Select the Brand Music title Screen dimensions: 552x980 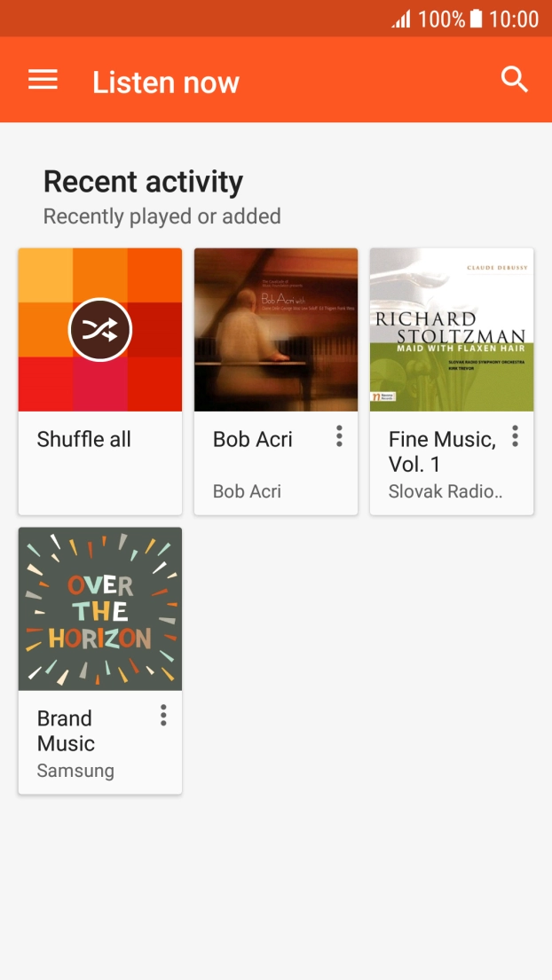(x=67, y=731)
